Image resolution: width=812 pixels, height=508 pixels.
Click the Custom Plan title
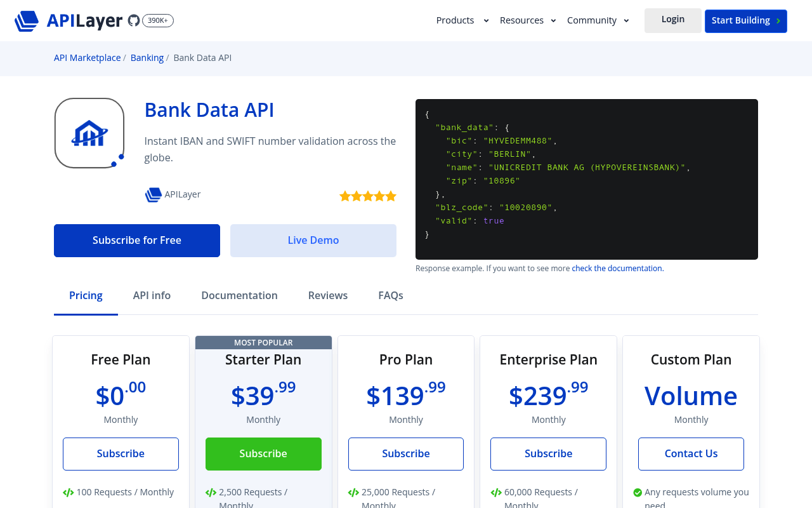(x=691, y=360)
